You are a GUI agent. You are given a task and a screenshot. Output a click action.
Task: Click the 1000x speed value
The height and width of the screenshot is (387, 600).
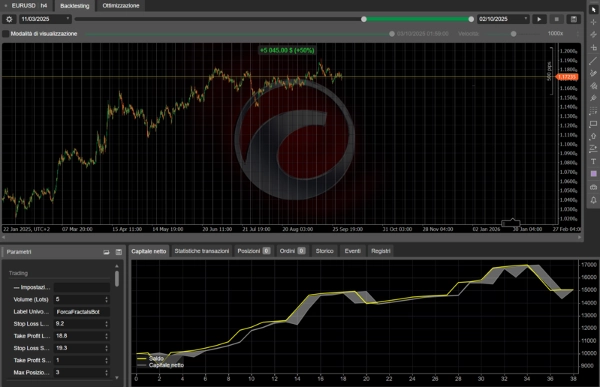click(555, 34)
